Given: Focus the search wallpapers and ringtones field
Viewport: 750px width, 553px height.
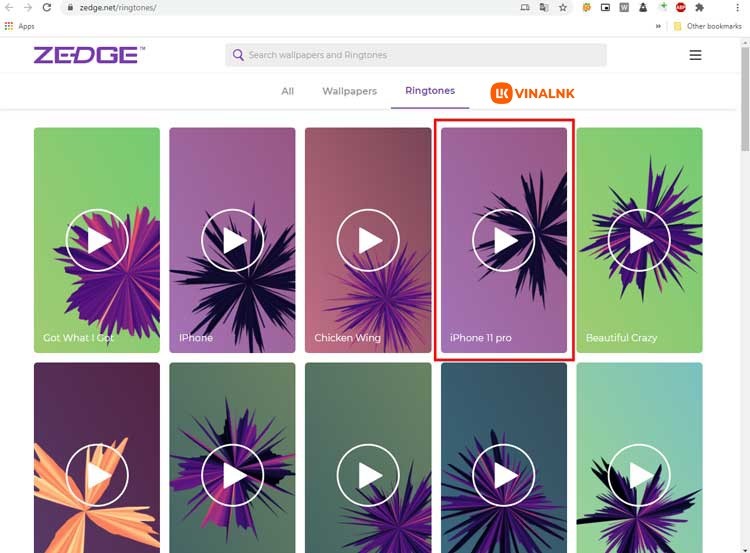Looking at the screenshot, I should [x=420, y=55].
